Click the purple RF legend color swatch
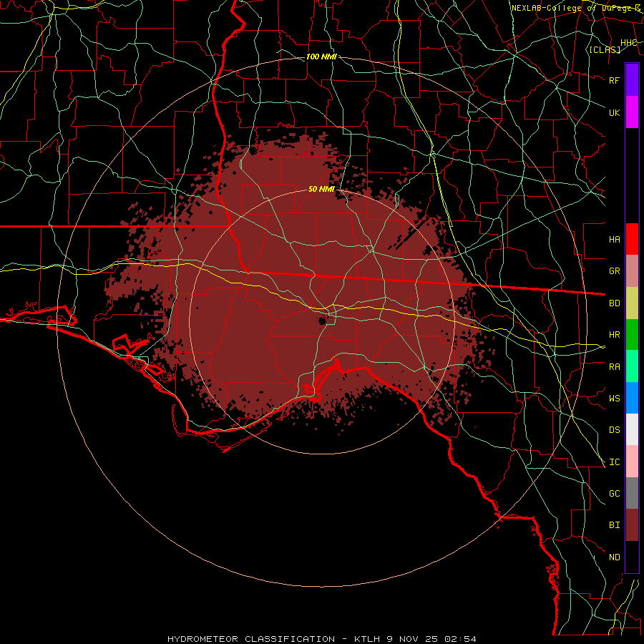Image resolution: width=644 pixels, height=644 pixels. click(x=632, y=80)
